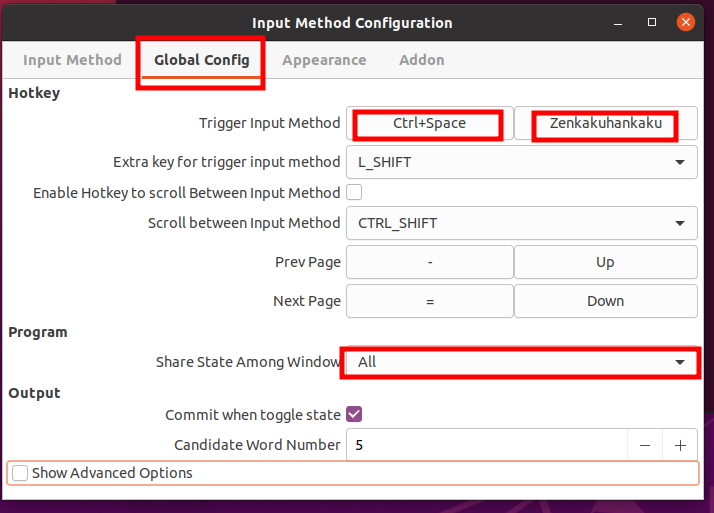Switch to the Input Method tab
The height and width of the screenshot is (513, 714).
click(x=72, y=60)
